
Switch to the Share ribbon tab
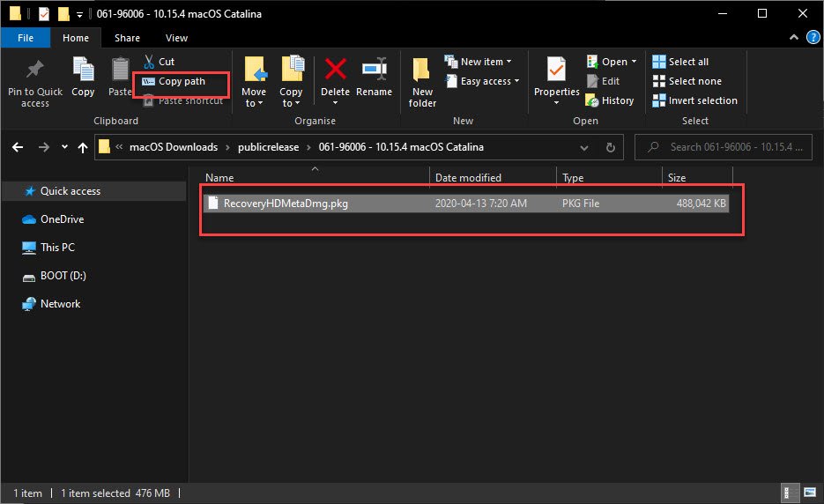click(x=127, y=38)
